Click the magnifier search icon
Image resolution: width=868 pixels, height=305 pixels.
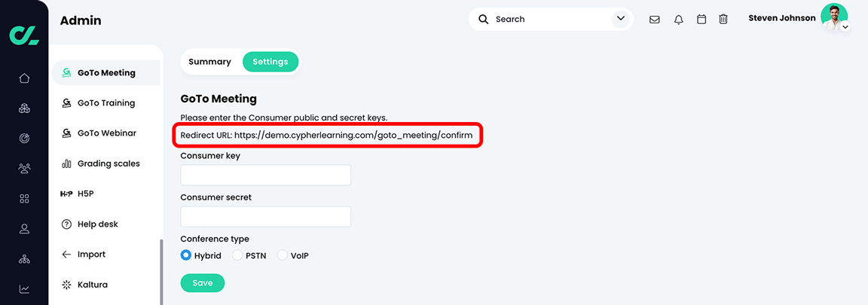click(483, 20)
